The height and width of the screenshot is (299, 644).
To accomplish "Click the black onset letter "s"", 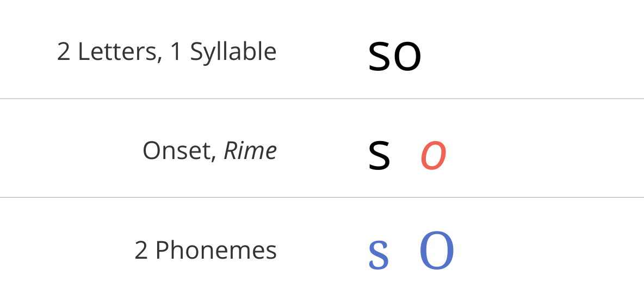I will 379,155.
